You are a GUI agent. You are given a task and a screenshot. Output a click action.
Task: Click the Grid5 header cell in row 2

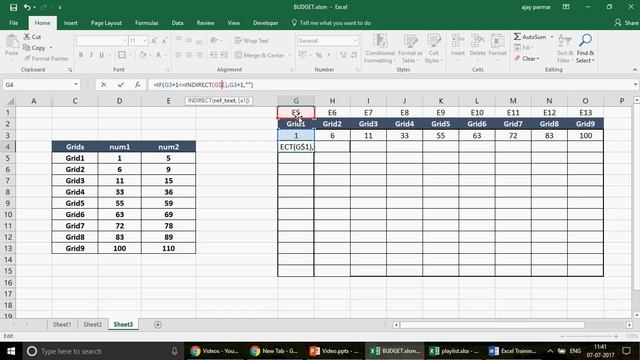pos(440,124)
